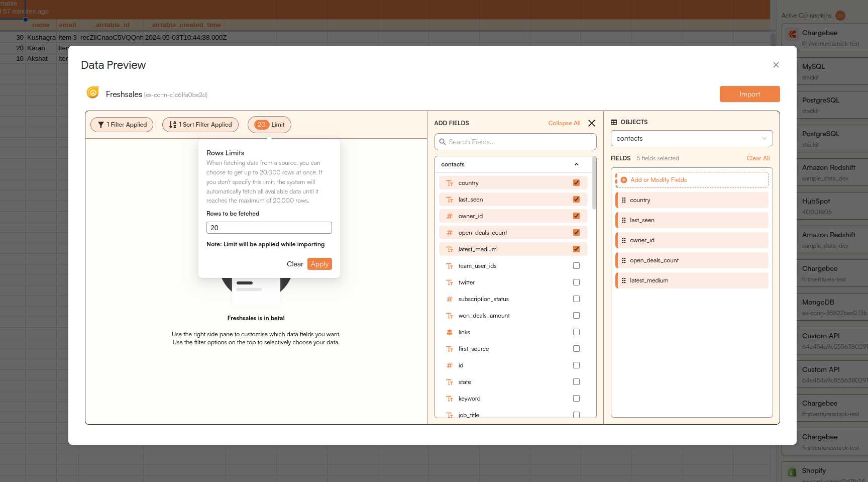Check the links field checkbox
This screenshot has width=868, height=482.
(576, 332)
